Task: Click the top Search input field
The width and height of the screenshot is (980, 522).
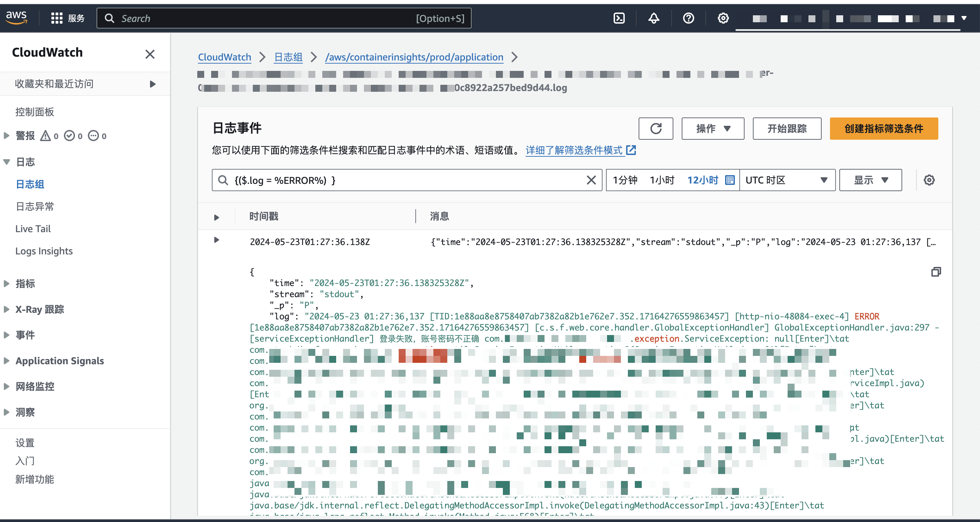Action: point(284,18)
